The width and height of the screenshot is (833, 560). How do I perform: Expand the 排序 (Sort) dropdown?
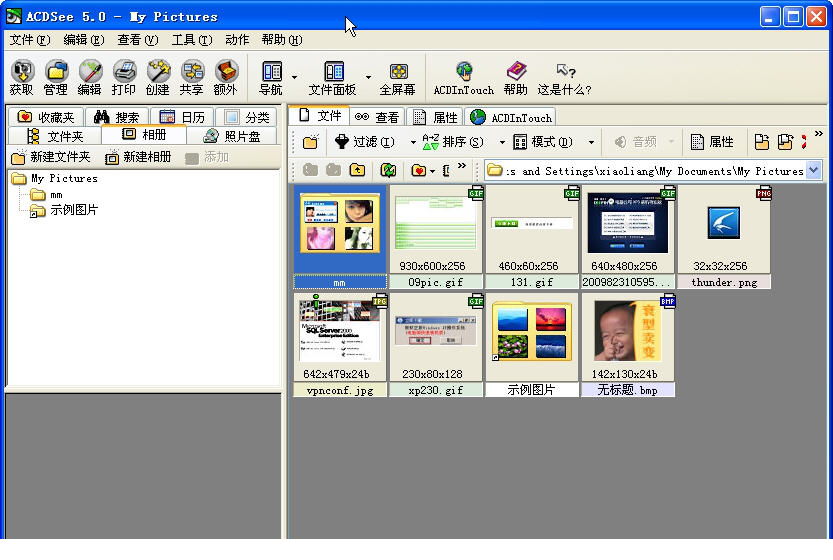click(x=453, y=142)
